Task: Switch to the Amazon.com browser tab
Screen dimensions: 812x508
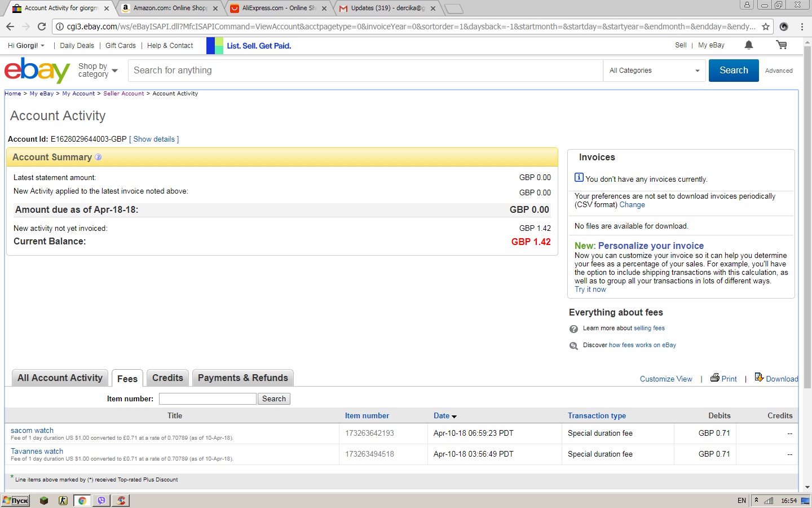Action: [x=169, y=8]
